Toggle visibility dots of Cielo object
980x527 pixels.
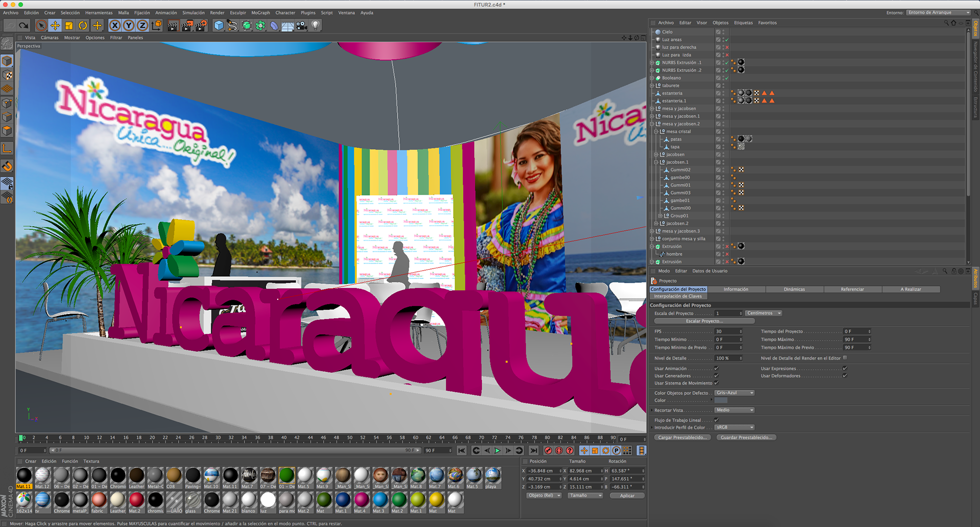coord(723,32)
